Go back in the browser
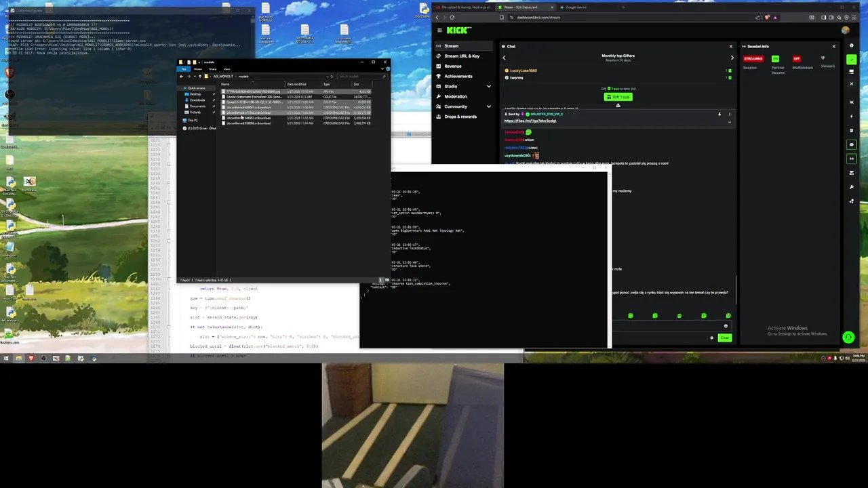 click(x=437, y=17)
